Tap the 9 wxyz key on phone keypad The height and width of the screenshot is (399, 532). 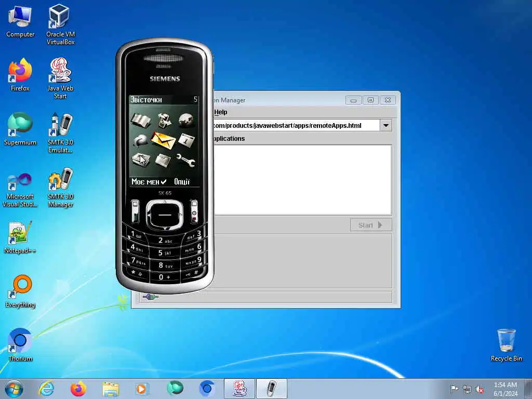(x=193, y=261)
